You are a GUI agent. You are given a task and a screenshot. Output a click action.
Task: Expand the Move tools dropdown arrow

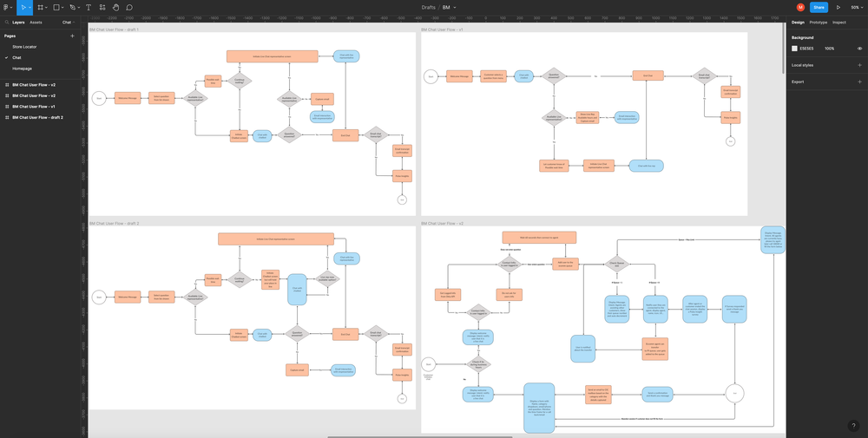click(x=30, y=8)
